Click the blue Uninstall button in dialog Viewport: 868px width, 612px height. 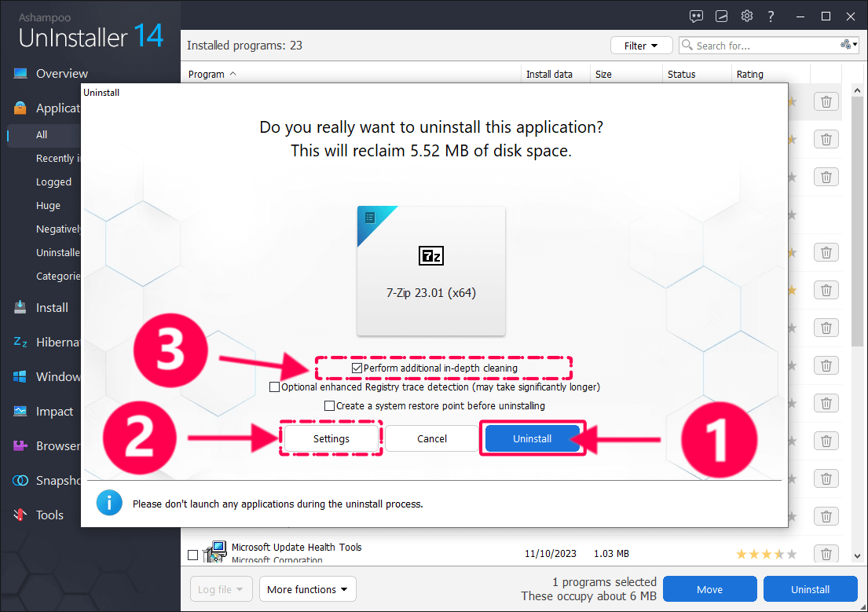point(532,438)
